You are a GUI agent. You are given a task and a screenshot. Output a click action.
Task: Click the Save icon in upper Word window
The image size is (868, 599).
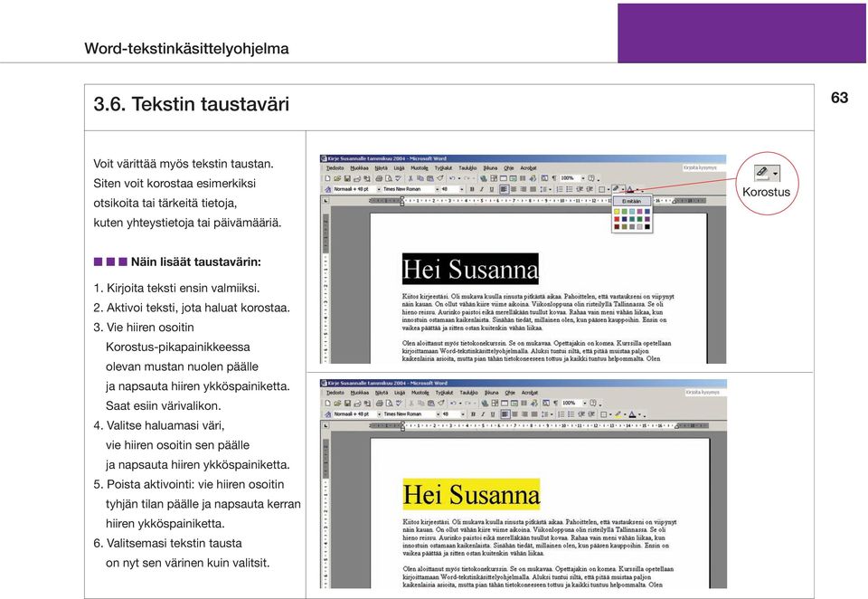coord(347,178)
